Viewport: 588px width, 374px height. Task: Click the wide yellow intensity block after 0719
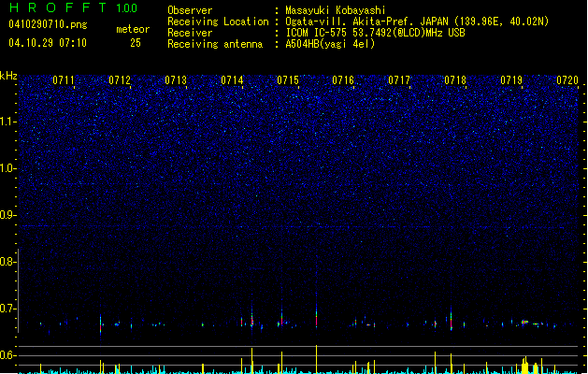pos(525,367)
